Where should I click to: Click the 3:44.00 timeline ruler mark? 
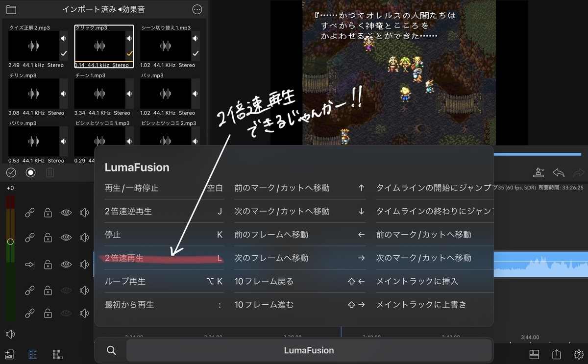point(530,337)
